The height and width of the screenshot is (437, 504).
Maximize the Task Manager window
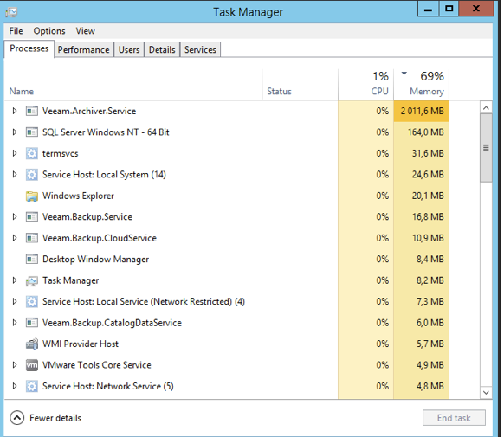[x=449, y=9]
